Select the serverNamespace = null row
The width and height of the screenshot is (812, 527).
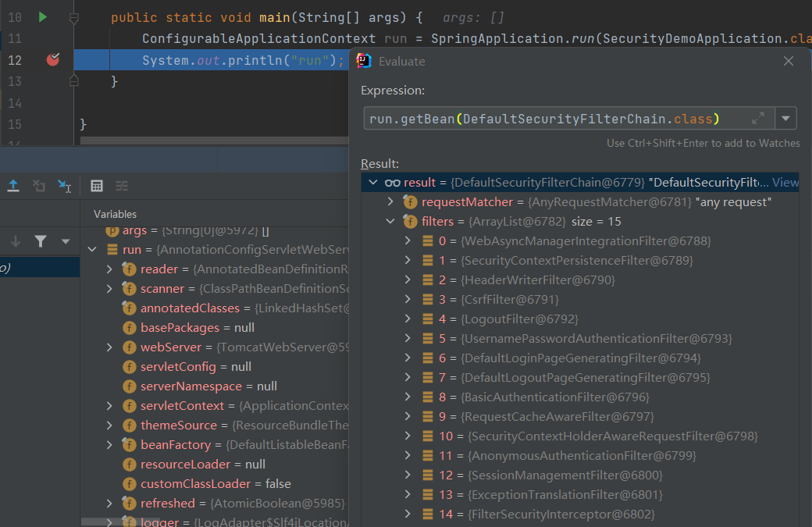215,386
